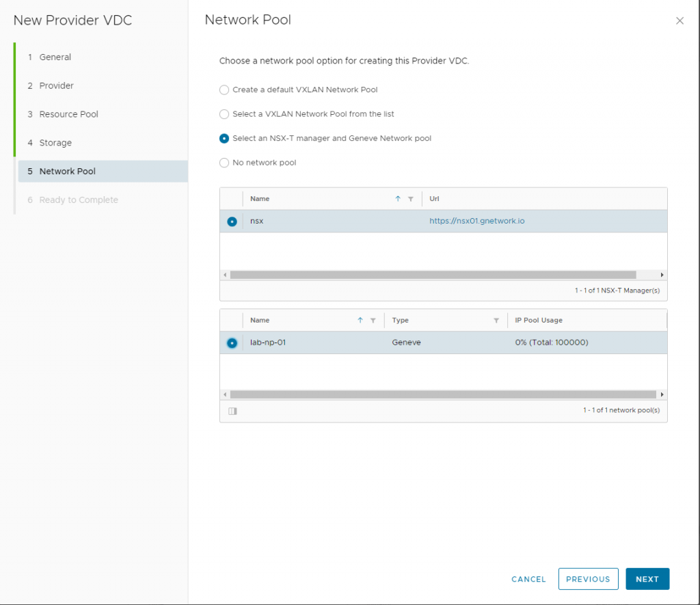
Task: Click the 1 - 1 of 1 NSX-T Manager(s) text
Action: click(617, 291)
